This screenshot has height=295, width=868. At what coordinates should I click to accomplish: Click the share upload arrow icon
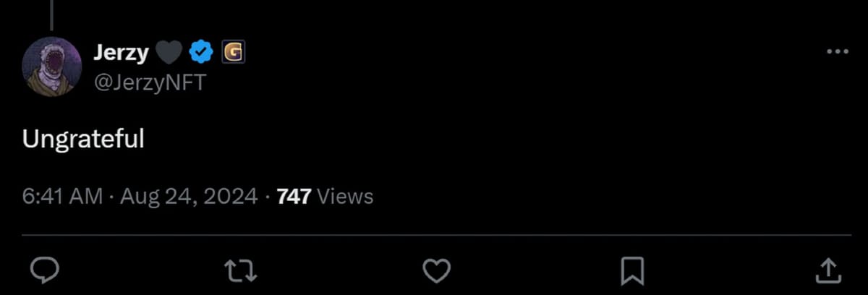pyautogui.click(x=827, y=270)
